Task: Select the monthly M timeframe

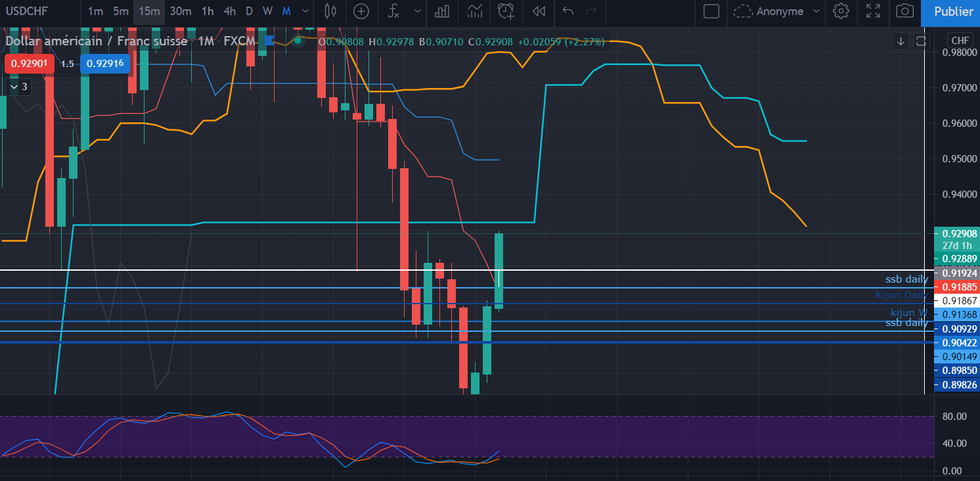Action: pos(286,11)
